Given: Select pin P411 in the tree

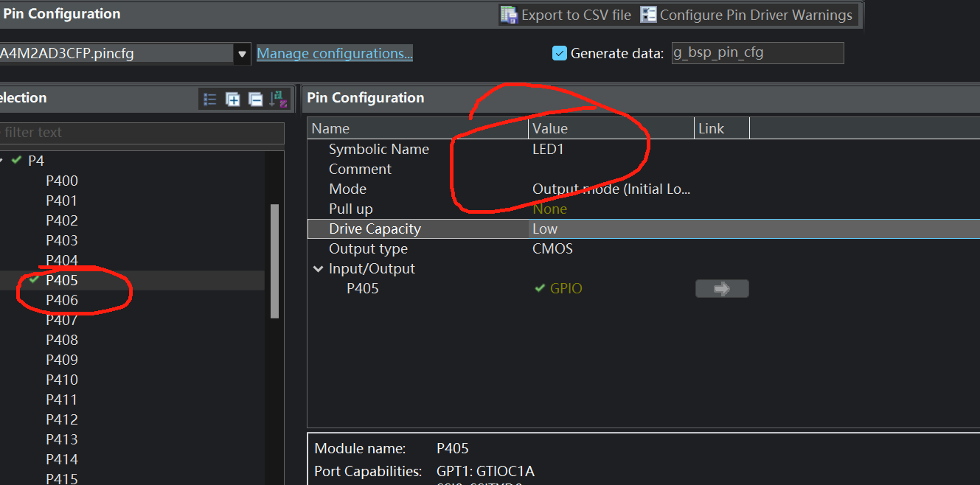Looking at the screenshot, I should 62,399.
